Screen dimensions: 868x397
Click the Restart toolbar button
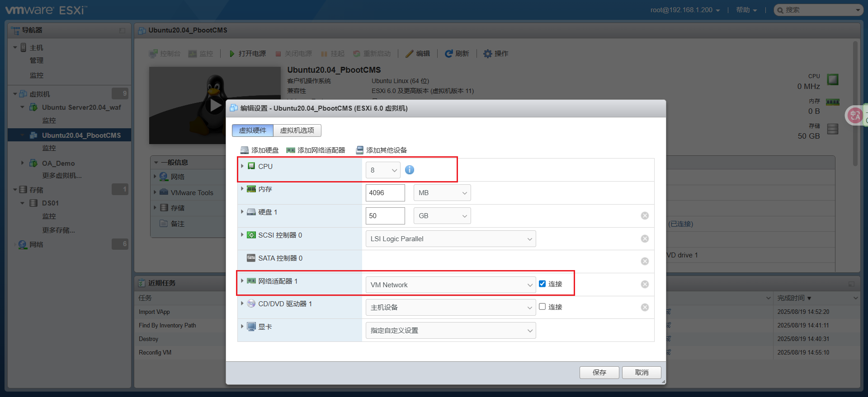point(372,54)
